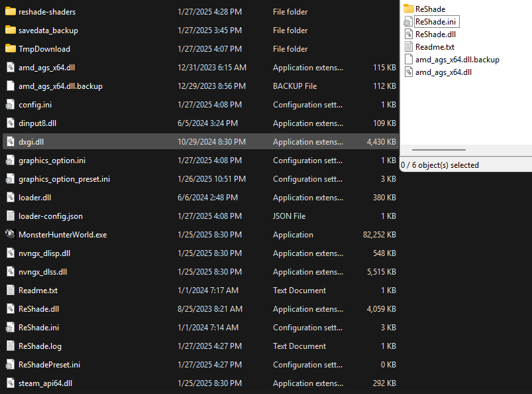Click the steam_api64.dll file icon
Viewport: 532px width, 394px height.
[x=10, y=383]
